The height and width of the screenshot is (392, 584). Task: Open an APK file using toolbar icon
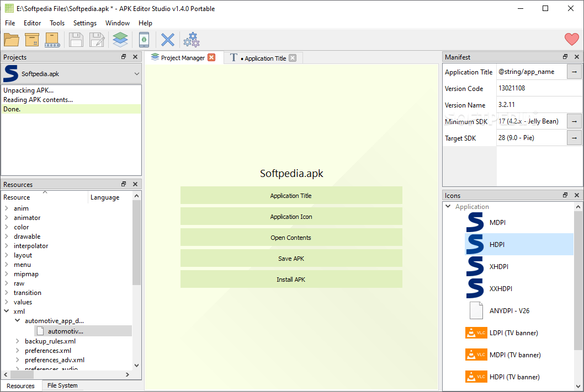coord(12,40)
